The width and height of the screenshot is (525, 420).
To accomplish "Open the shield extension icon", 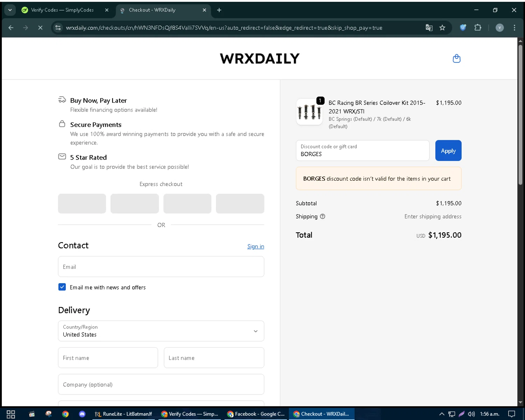I will pyautogui.click(x=463, y=28).
